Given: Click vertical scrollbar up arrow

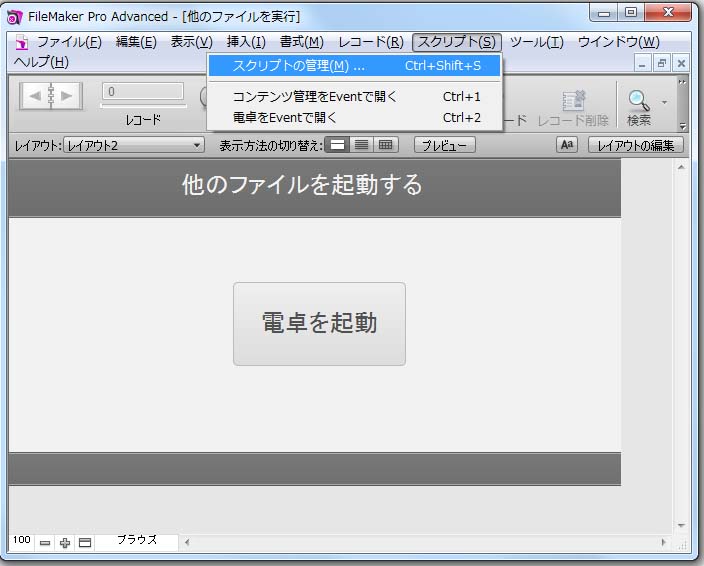Looking at the screenshot, I should (682, 167).
